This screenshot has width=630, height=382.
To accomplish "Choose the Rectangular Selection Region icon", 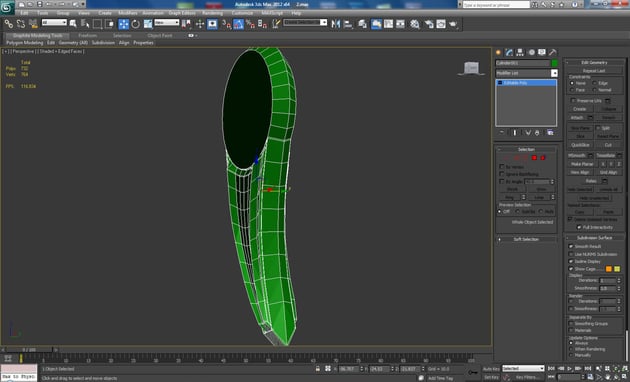I will click(x=97, y=24).
